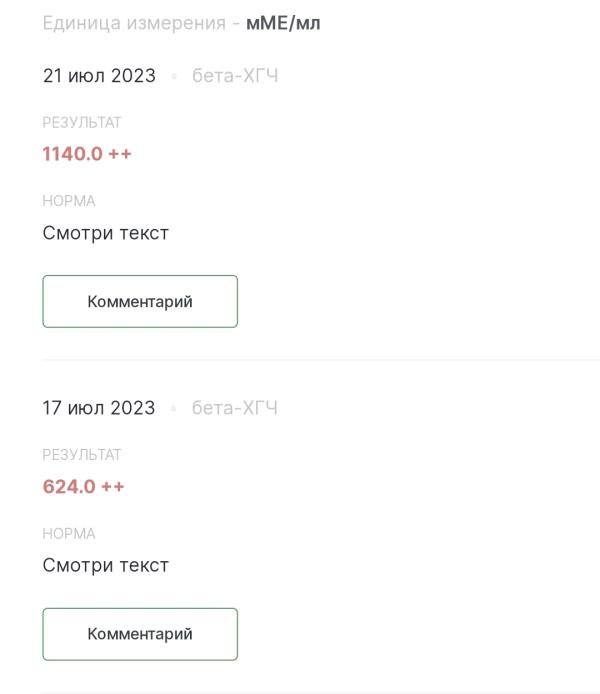Viewport: 600px width, 694px height.
Task: Click the бета-ХГЧ label beside 21 июл
Action: click(x=235, y=76)
